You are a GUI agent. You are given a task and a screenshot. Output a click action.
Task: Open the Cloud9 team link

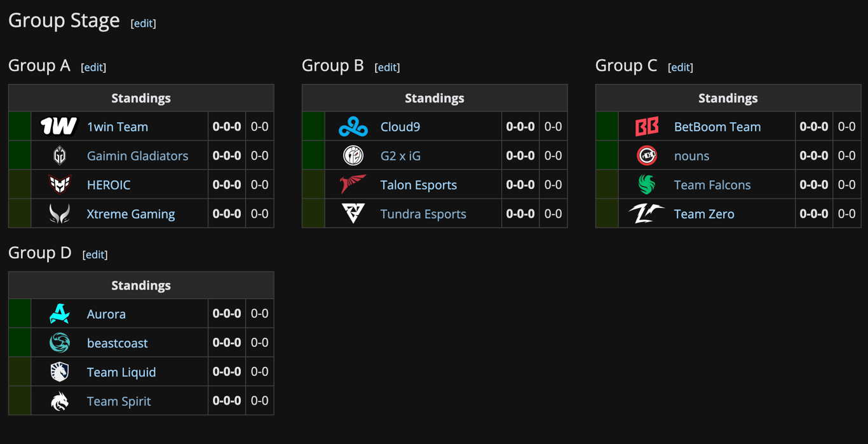point(400,127)
